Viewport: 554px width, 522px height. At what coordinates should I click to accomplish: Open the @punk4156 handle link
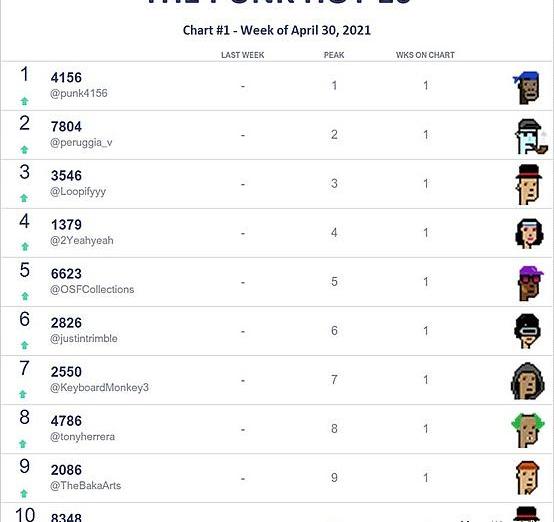(x=79, y=93)
